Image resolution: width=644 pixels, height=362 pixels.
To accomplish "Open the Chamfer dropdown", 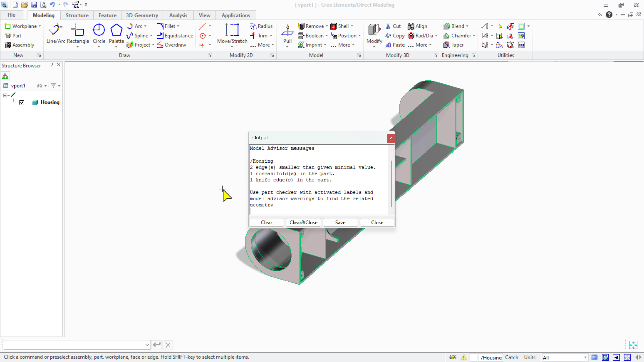I will (474, 36).
